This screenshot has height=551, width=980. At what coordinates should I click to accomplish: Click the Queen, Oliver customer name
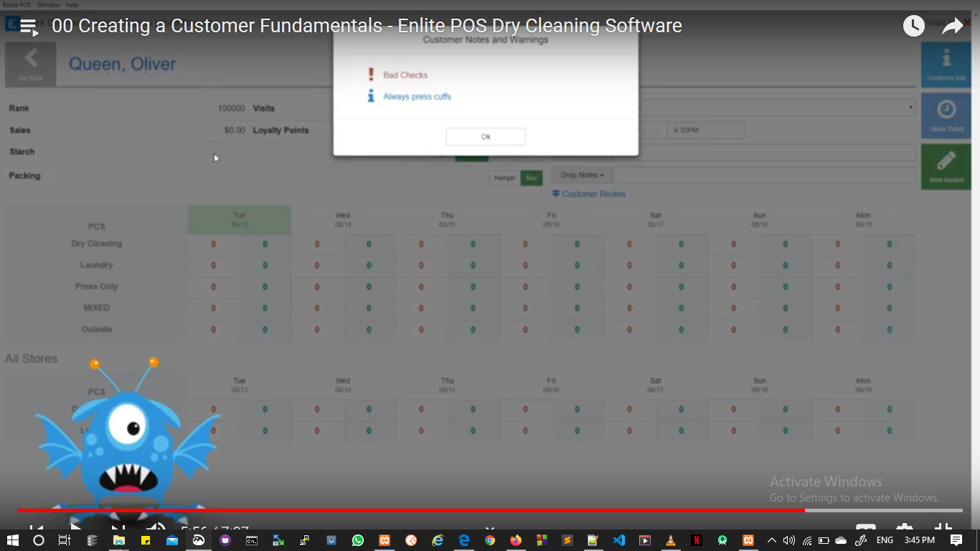click(122, 64)
